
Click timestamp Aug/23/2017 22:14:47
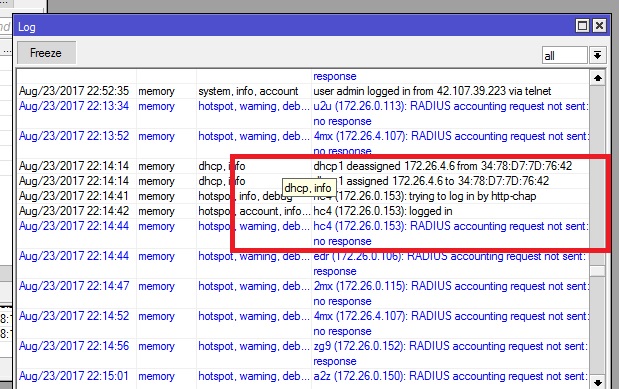coord(74,286)
